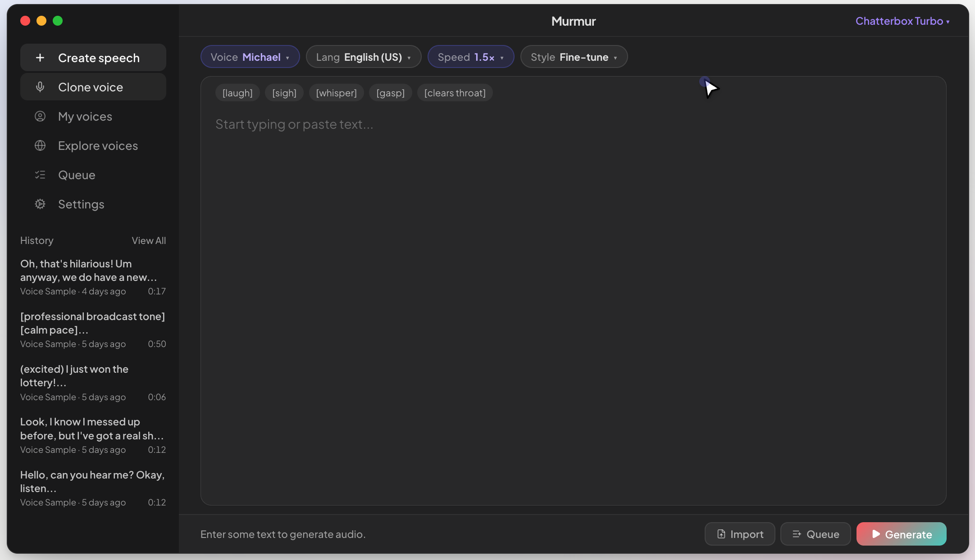The image size is (975, 560).
Task: Click the Clone voice microphone icon
Action: point(40,87)
